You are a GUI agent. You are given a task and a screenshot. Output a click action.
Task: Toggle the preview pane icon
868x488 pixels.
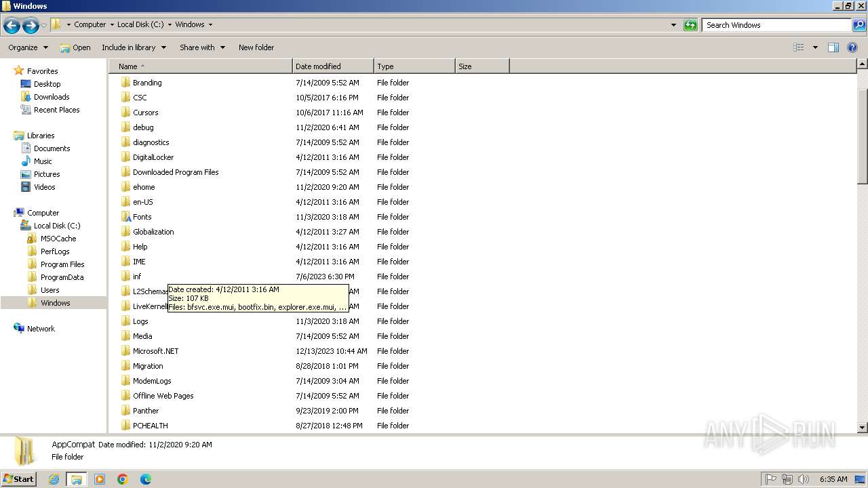[833, 47]
